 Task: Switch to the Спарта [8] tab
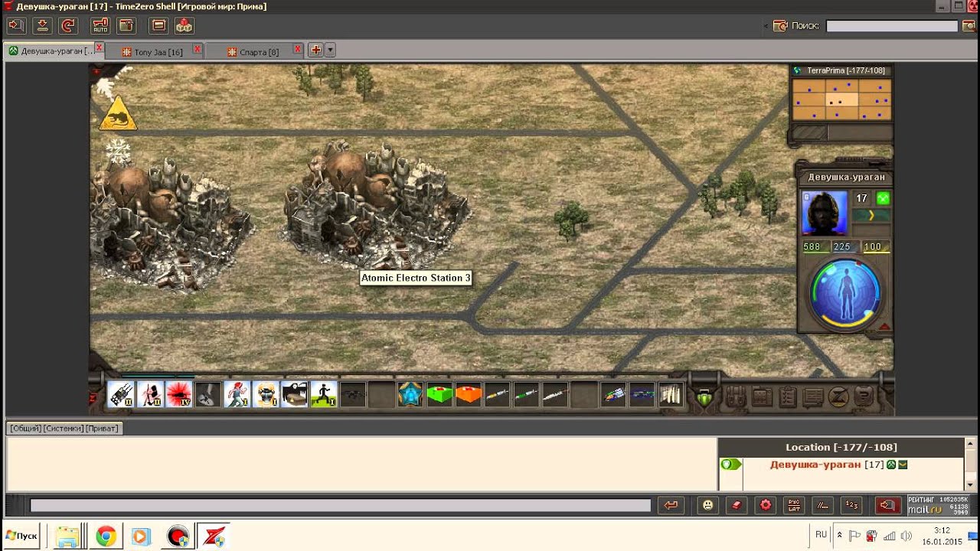(259, 52)
